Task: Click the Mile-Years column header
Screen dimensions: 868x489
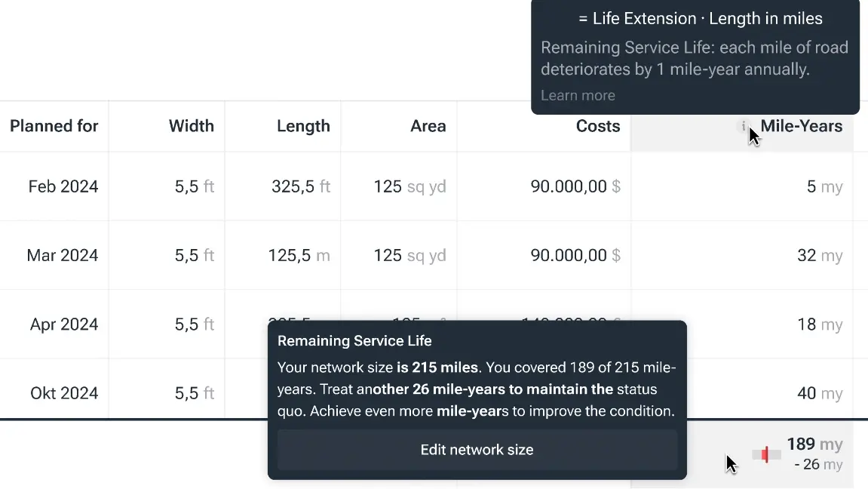Action: (x=802, y=126)
